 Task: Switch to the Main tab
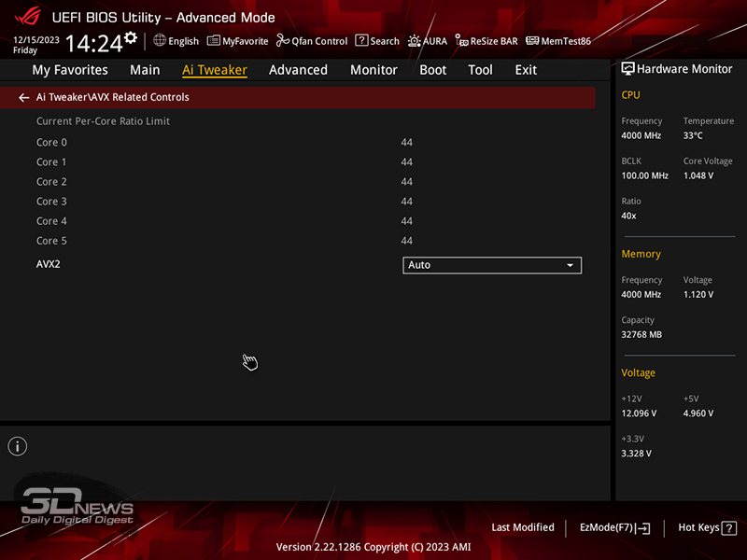point(145,70)
